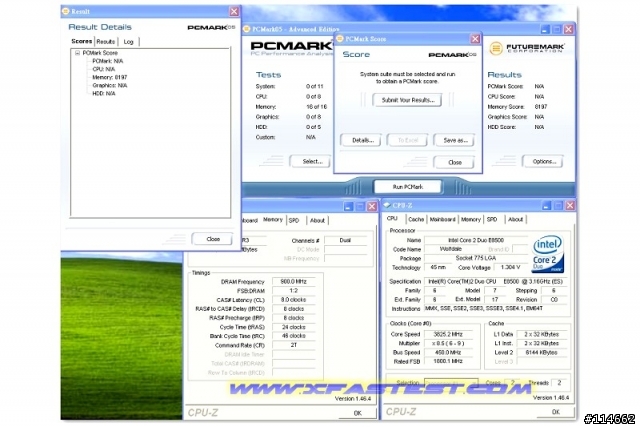Click the FSB:DRAM ratio field

293,291
